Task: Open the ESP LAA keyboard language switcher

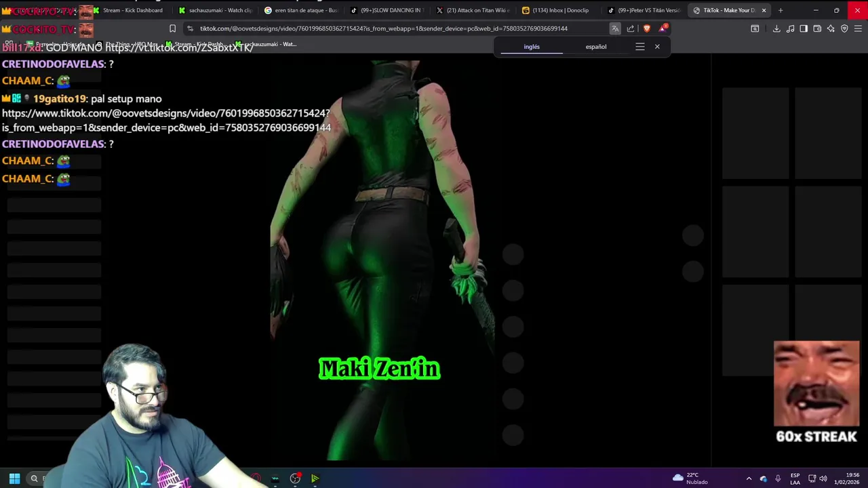Action: (795, 478)
